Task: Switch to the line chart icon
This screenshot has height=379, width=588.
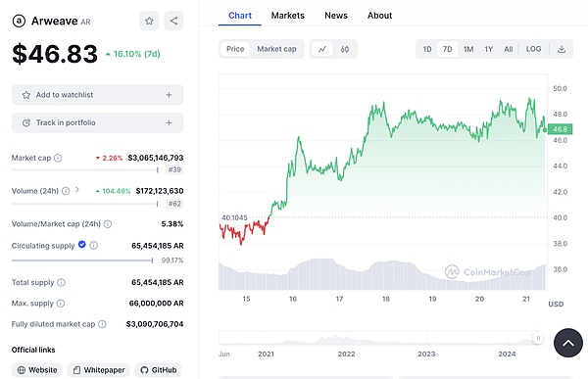Action: [322, 49]
